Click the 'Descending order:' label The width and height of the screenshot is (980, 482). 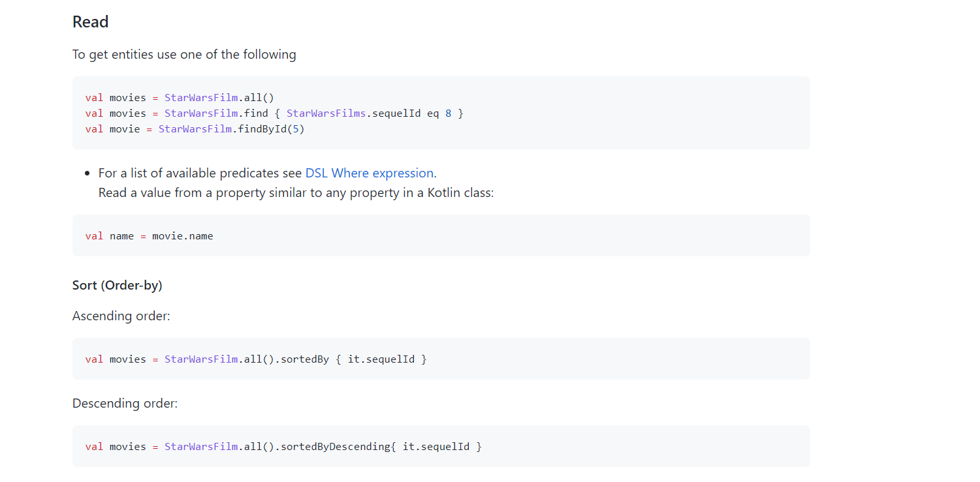pos(125,403)
